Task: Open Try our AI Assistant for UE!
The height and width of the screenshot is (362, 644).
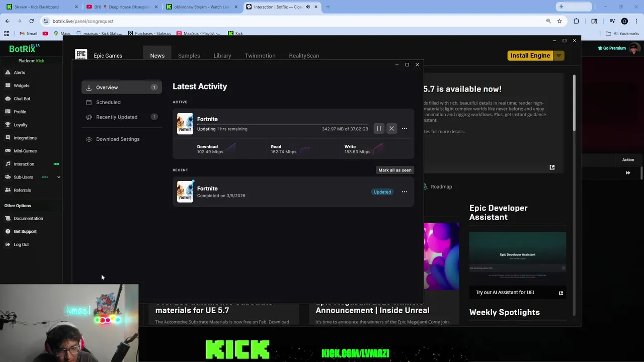Action: [x=517, y=293]
